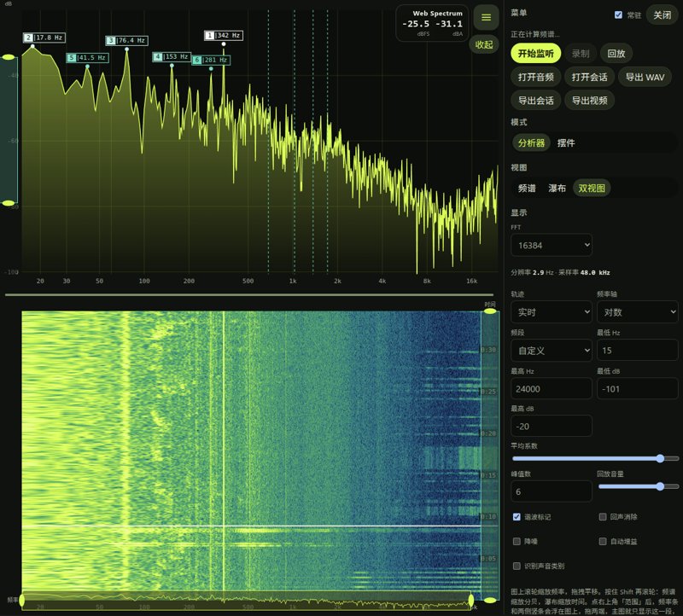Screen dimensions: 683x616
Task: Click the left frequency range handle below the waterfall
Action: (22, 601)
